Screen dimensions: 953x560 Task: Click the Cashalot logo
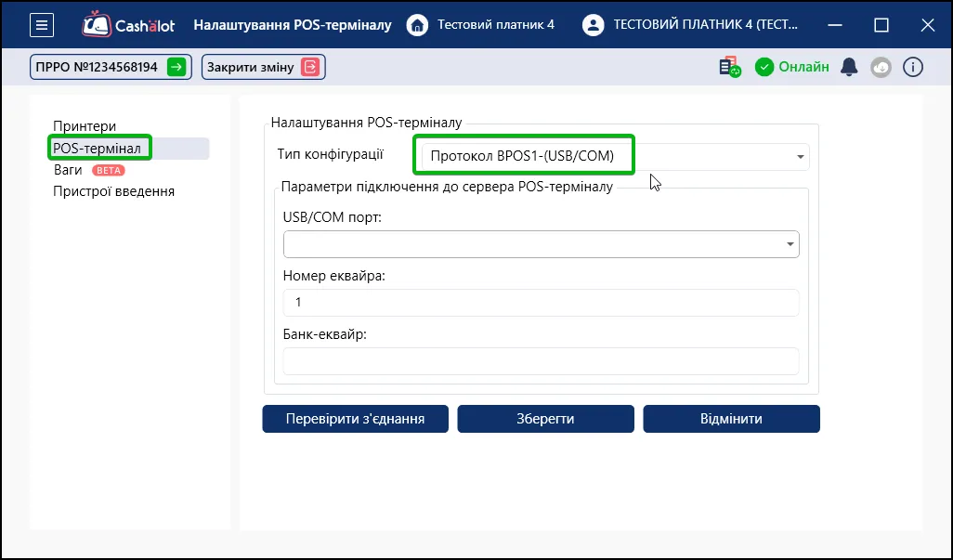128,25
